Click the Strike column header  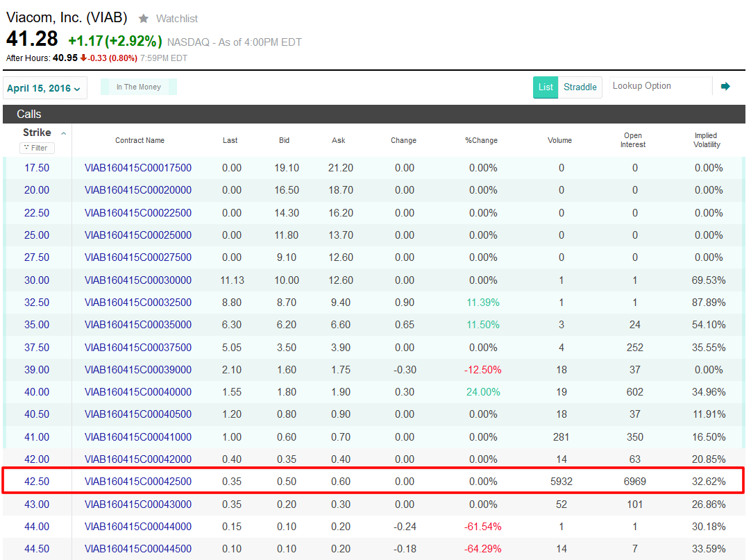[x=37, y=133]
